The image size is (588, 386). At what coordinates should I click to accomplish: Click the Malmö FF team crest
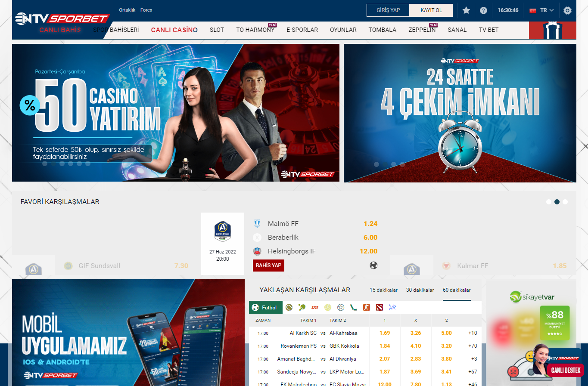257,224
